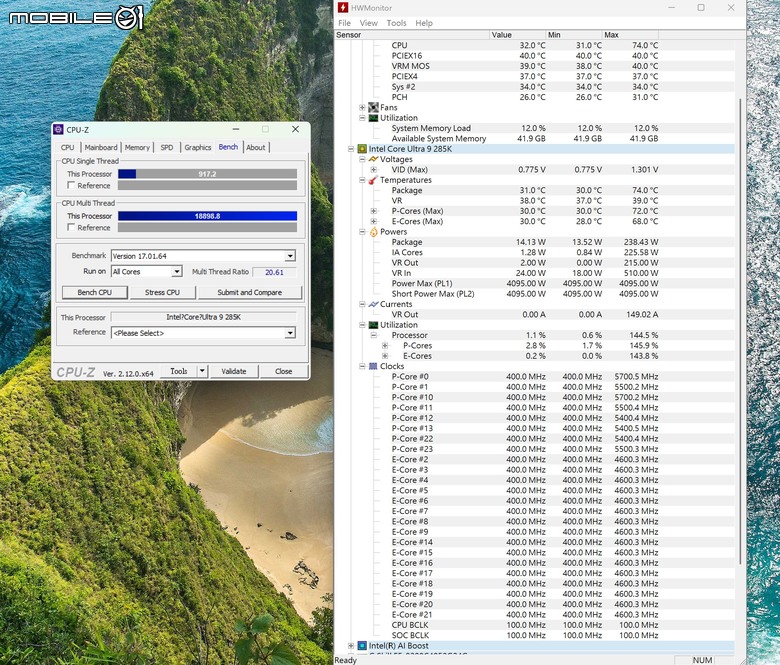
Task: Click the Stress CPU button
Action: (x=162, y=292)
